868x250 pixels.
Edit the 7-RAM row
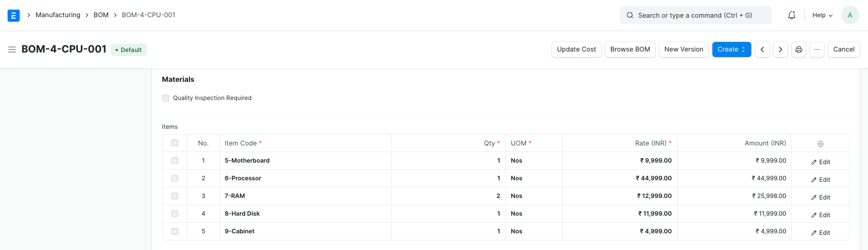click(x=821, y=197)
